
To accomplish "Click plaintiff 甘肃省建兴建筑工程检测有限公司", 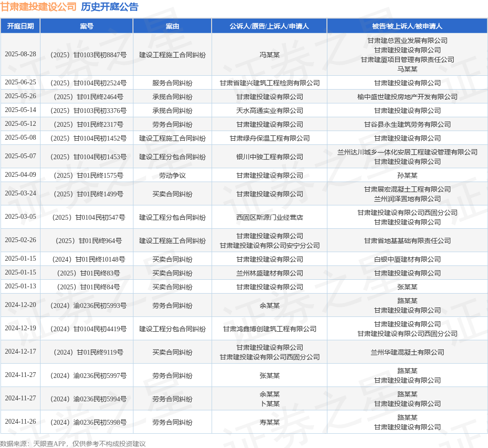I will coord(270,83).
